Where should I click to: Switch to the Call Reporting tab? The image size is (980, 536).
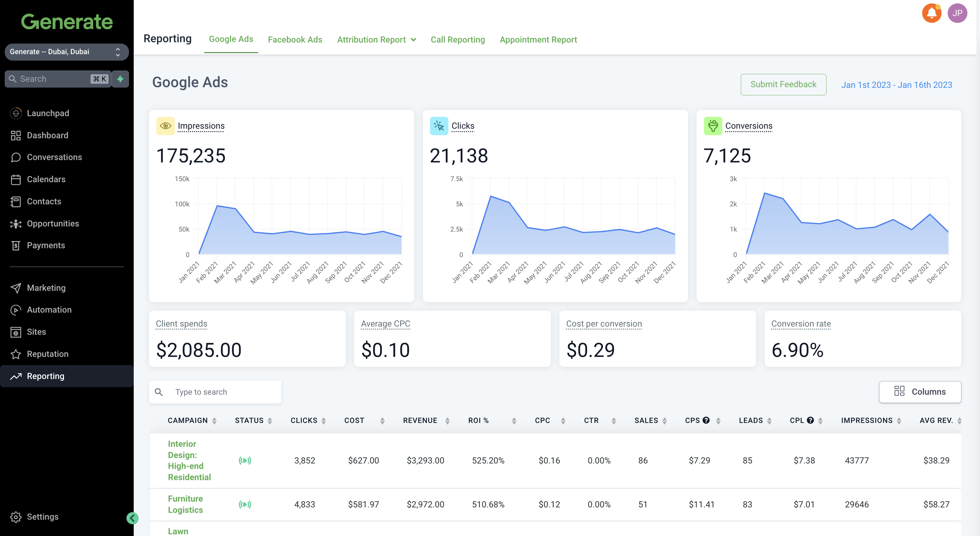click(x=458, y=40)
